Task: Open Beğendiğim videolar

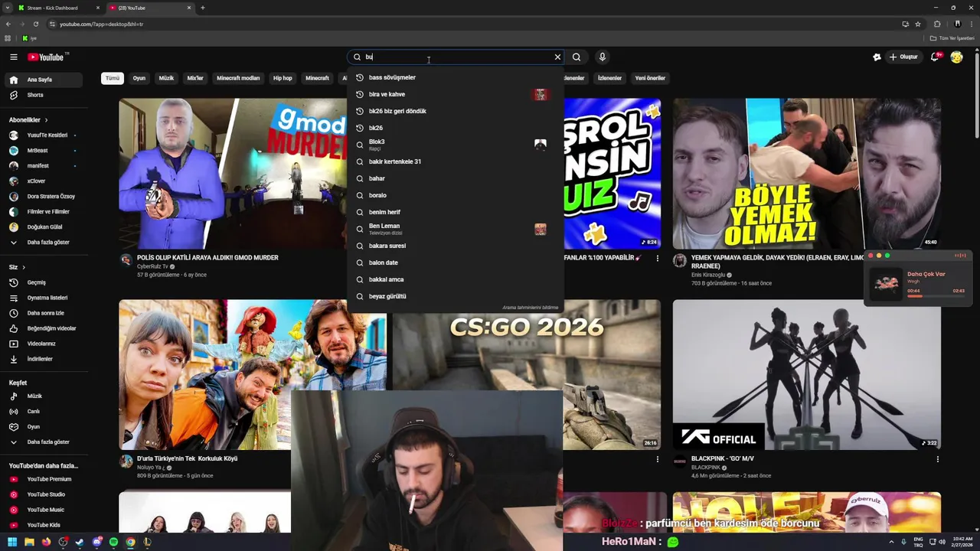Action: click(43, 328)
